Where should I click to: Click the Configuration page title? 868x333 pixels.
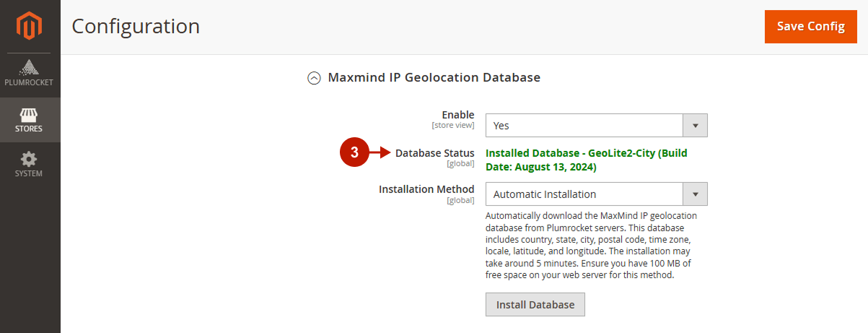(x=136, y=26)
